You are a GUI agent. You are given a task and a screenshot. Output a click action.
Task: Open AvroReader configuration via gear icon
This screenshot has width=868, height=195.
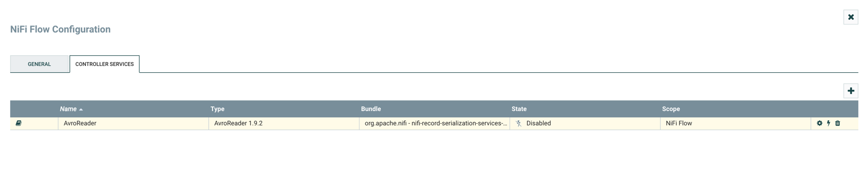point(819,123)
